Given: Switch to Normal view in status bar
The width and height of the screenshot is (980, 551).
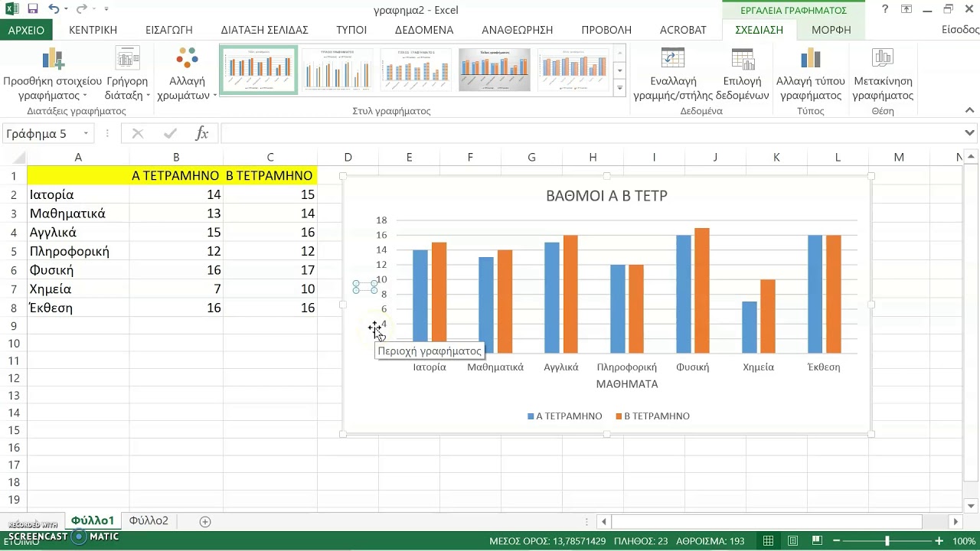Looking at the screenshot, I should [x=768, y=541].
